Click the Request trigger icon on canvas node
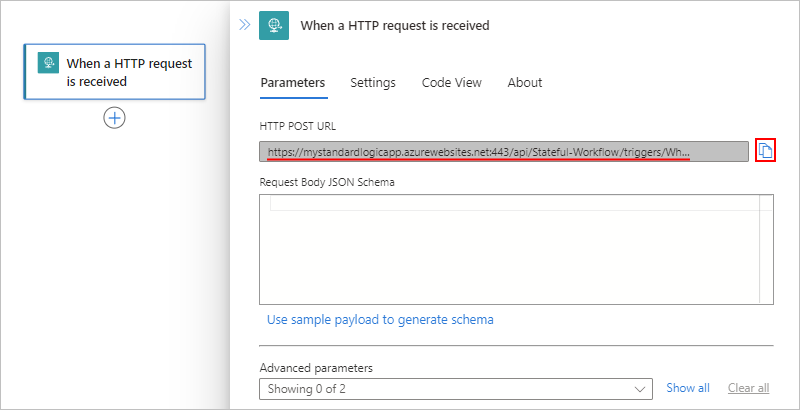The height and width of the screenshot is (410, 800). pos(49,63)
